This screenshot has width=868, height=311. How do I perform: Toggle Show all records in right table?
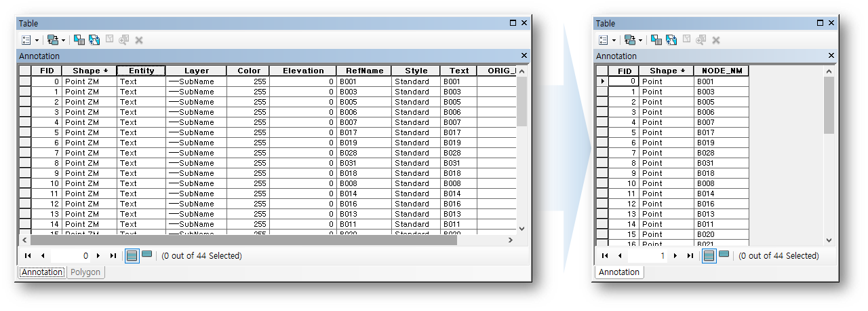click(709, 256)
